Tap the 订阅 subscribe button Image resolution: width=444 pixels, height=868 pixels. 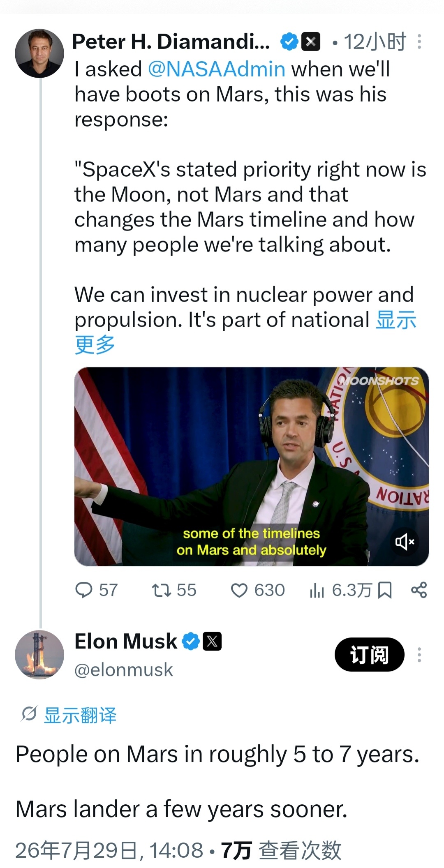[369, 654]
